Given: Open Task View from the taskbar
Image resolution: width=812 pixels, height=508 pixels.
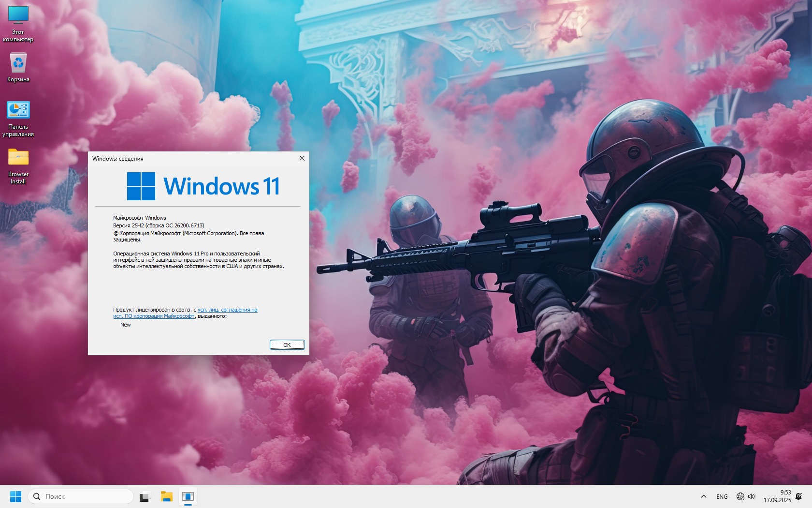Looking at the screenshot, I should click(145, 496).
